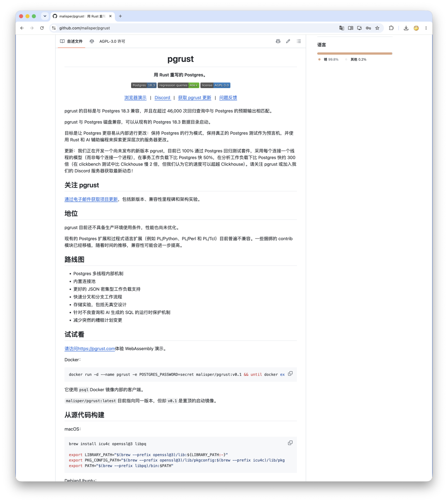Click the Rust 99.8% language entry
The height and width of the screenshot is (502, 448).
click(x=329, y=59)
